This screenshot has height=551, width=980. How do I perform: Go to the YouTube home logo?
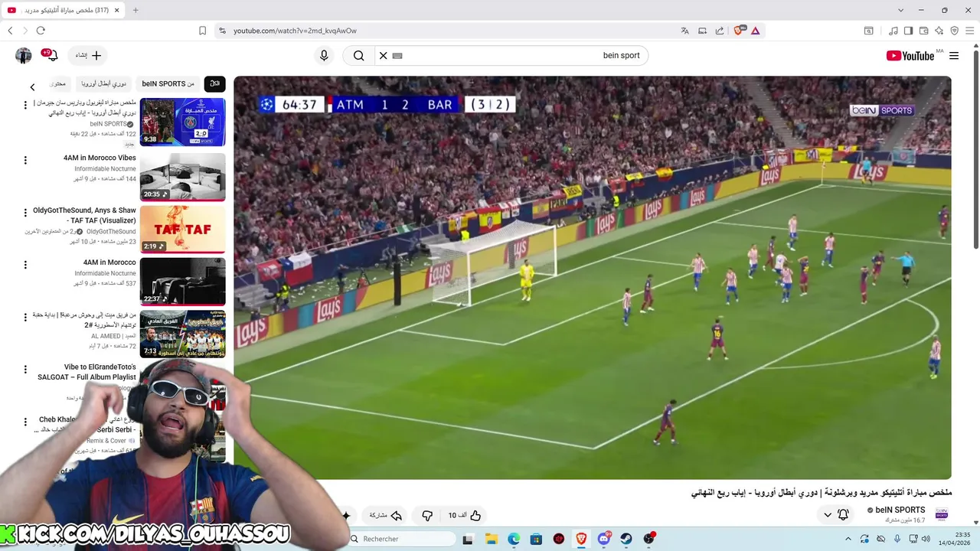(910, 56)
